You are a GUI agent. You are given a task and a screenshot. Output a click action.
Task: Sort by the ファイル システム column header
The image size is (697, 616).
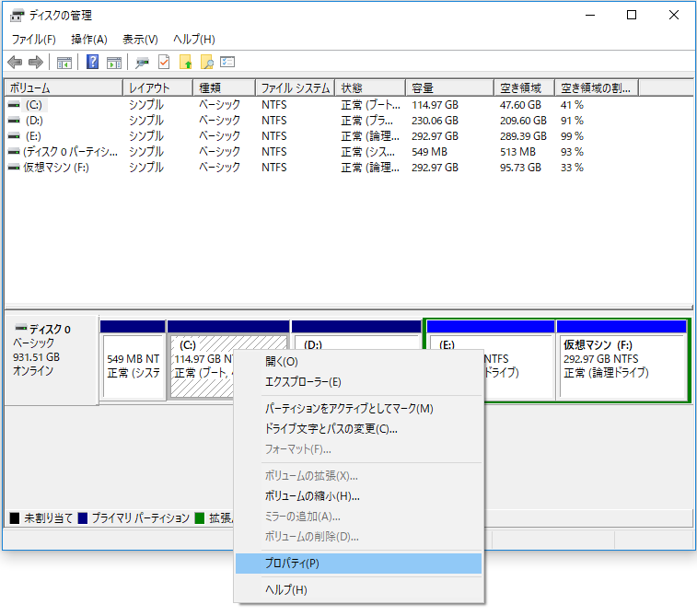click(295, 88)
